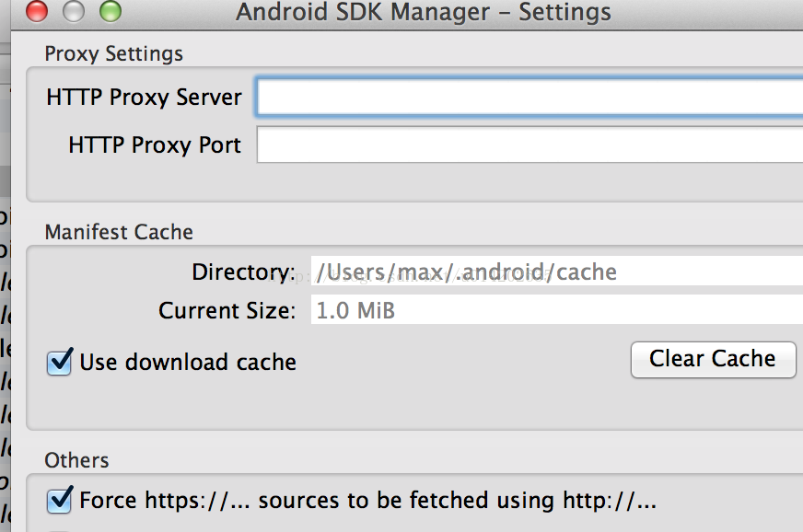Click into the HTTP Proxy Port field
Image resolution: width=803 pixels, height=532 pixels.
click(x=530, y=145)
